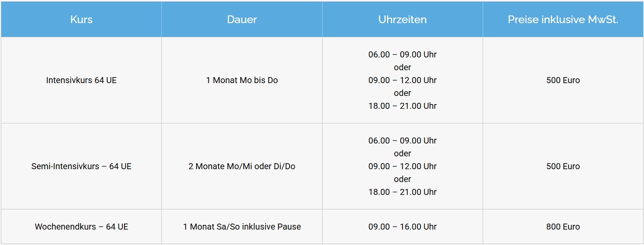Click the "Dauer" column header
644x245 pixels.
[x=242, y=20]
